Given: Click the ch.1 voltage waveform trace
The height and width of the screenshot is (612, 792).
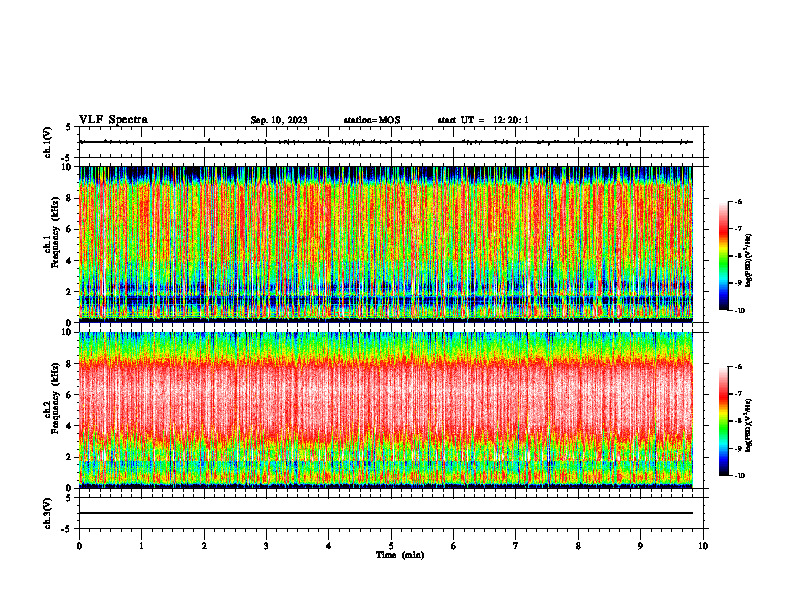Looking at the screenshot, I should 386,142.
